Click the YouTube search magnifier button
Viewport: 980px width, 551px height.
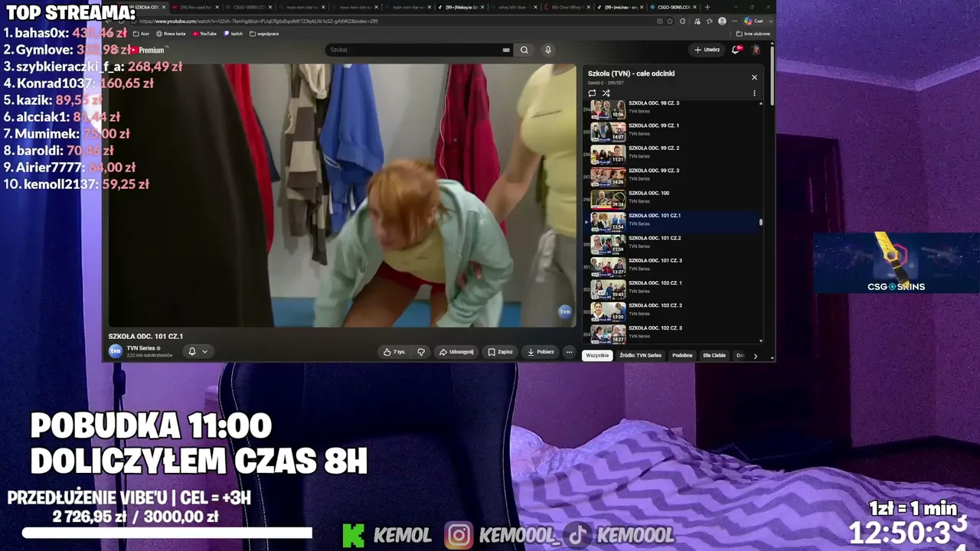(524, 50)
